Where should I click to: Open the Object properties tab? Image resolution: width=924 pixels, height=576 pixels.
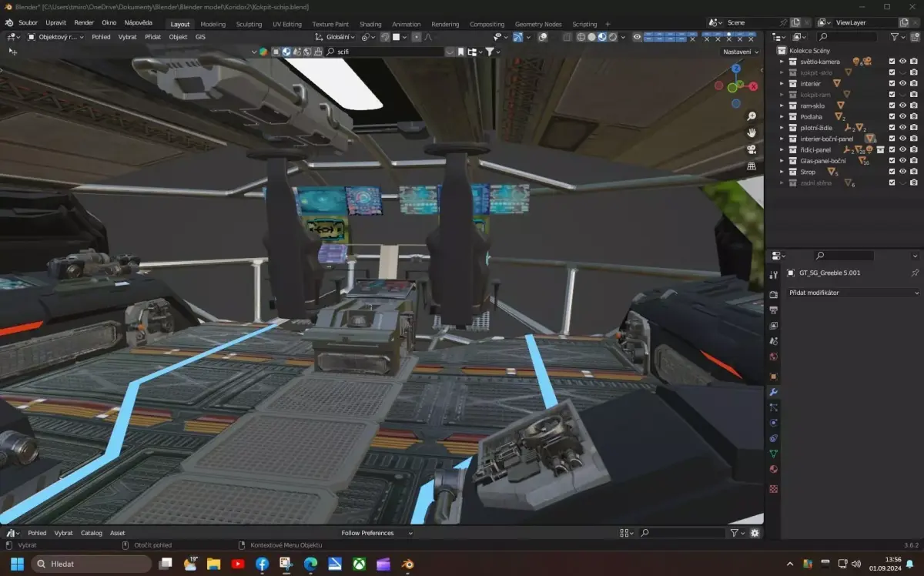774,377
